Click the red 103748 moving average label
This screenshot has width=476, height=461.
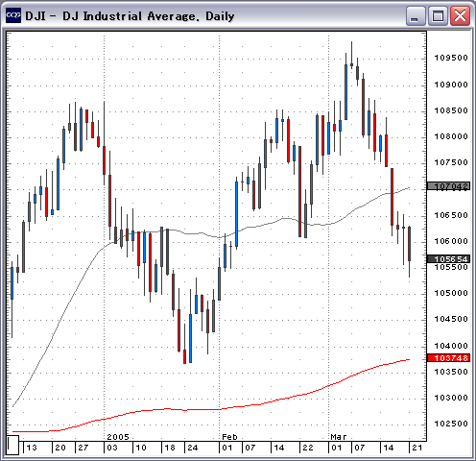[x=449, y=358]
